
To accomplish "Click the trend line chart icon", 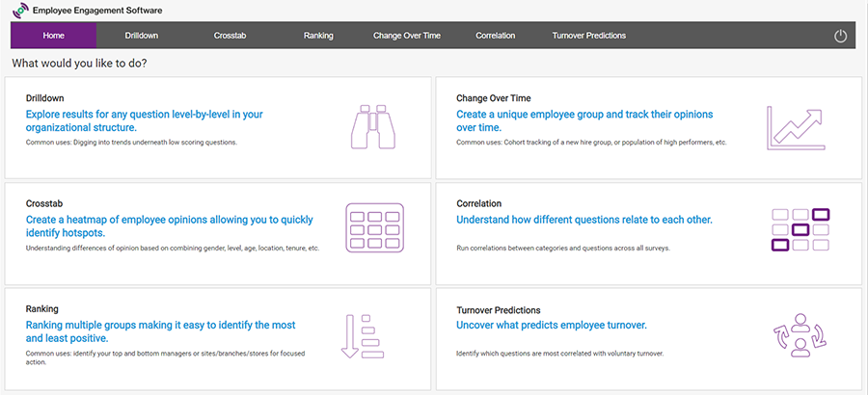I will 797,127.
